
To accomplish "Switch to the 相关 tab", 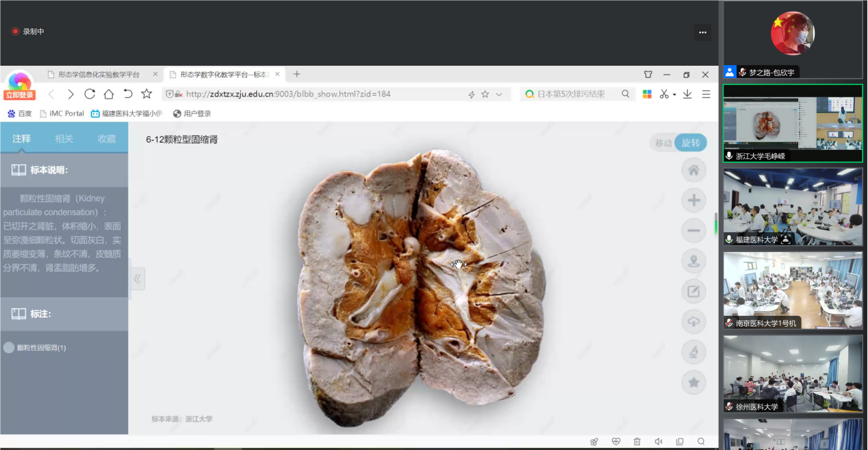I will (x=64, y=138).
